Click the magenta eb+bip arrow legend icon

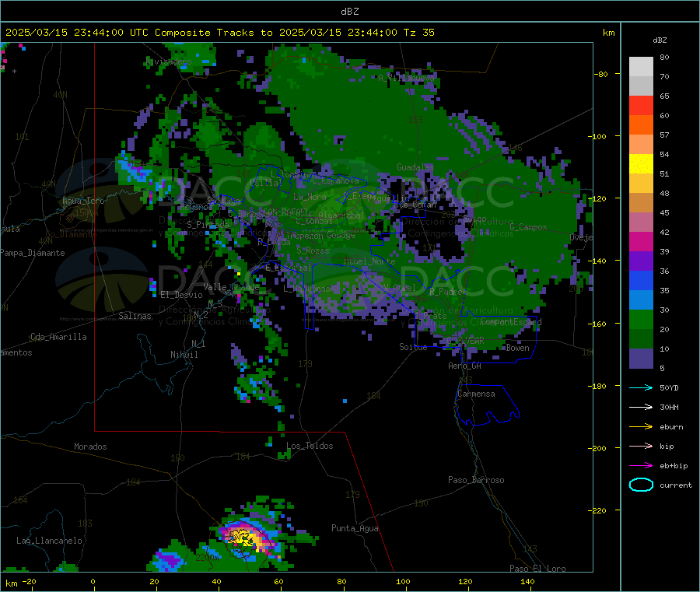click(641, 466)
